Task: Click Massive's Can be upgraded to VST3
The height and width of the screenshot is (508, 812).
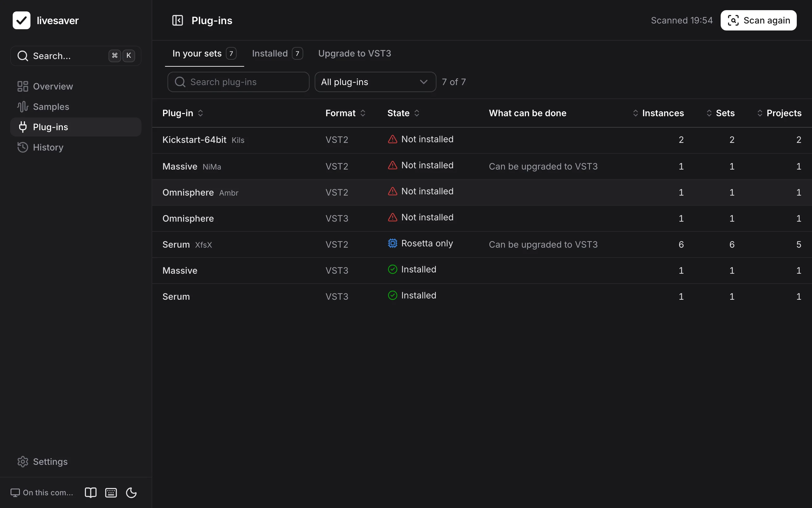Action: click(x=543, y=166)
